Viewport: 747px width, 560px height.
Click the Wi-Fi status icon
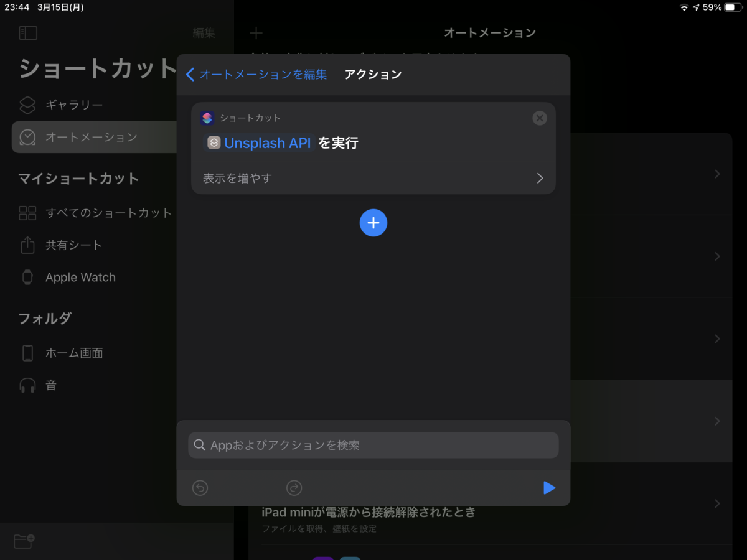click(x=684, y=7)
